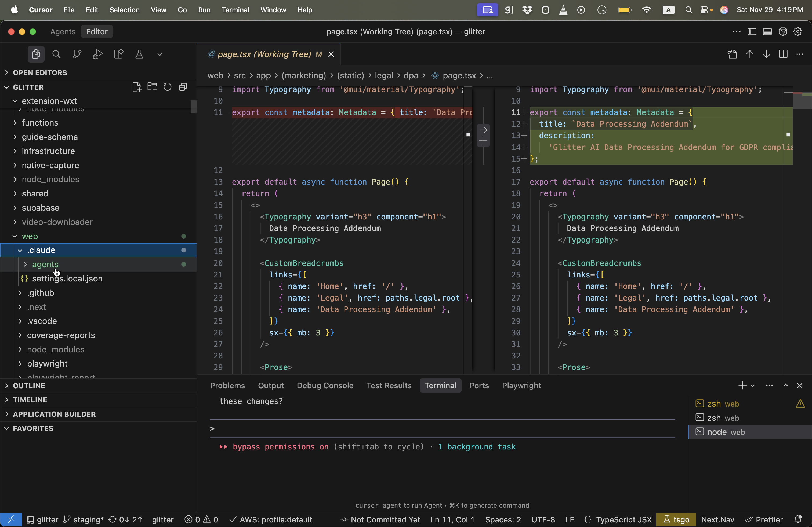
Task: Toggle the primary sidebar layout button
Action: 752,31
